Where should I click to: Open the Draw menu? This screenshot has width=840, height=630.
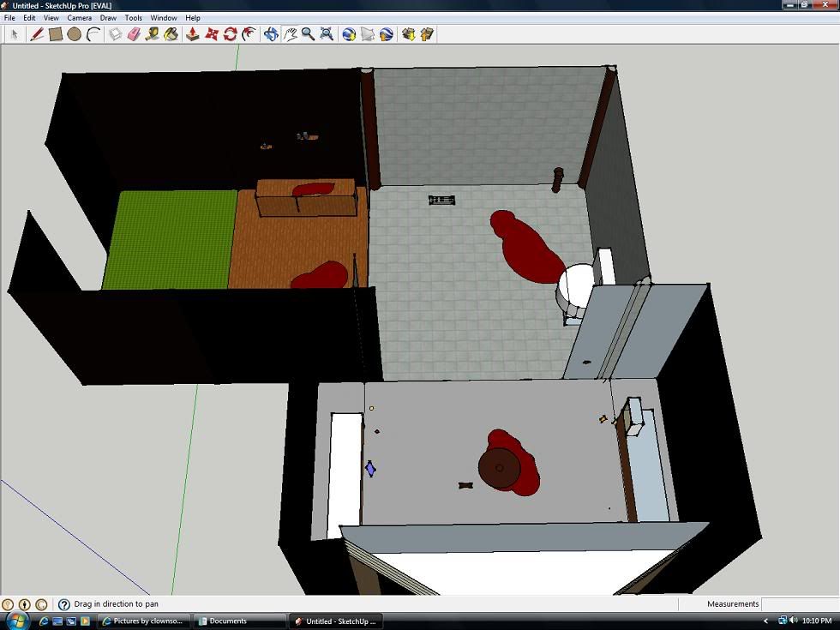[x=108, y=18]
